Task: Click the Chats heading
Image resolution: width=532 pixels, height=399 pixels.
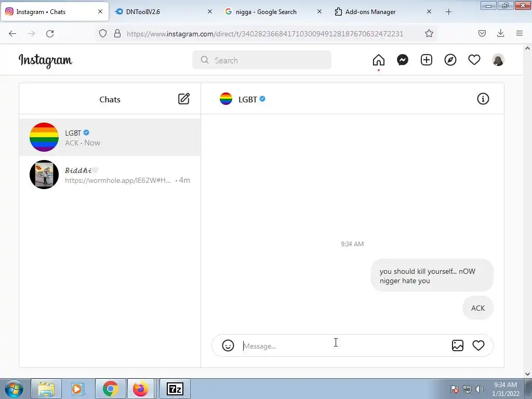Action: click(110, 99)
